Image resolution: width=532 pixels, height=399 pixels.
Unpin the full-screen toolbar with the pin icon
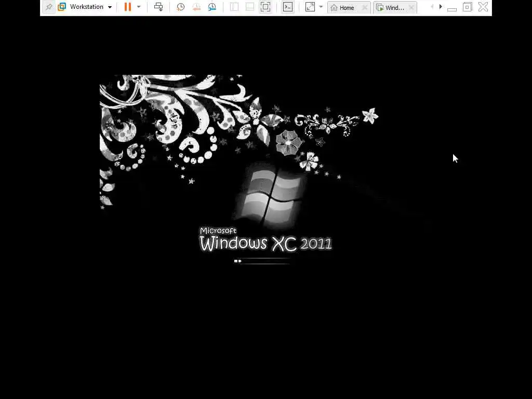tap(49, 7)
